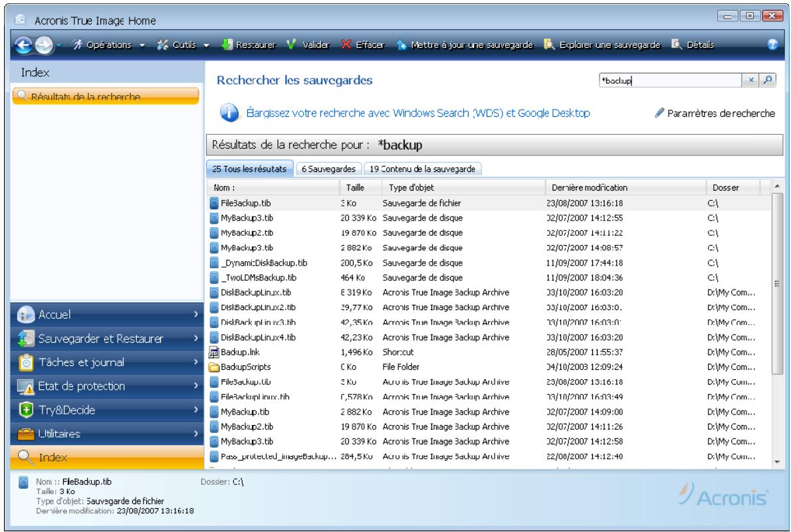
Task: Sort by Dernière modification column header
Action: pos(625,187)
